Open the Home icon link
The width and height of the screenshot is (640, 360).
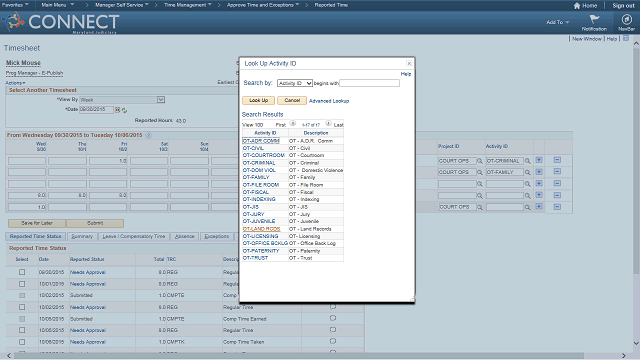click(x=585, y=5)
